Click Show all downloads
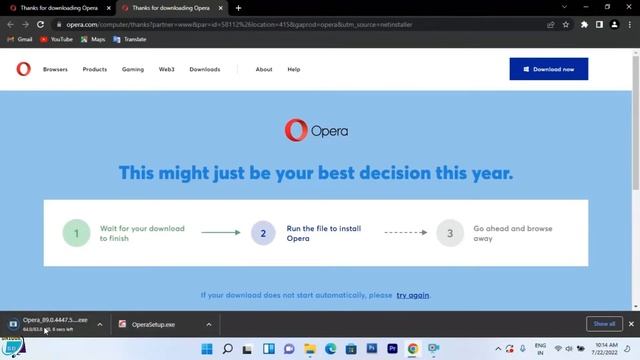This screenshot has height=360, width=640. pyautogui.click(x=604, y=324)
